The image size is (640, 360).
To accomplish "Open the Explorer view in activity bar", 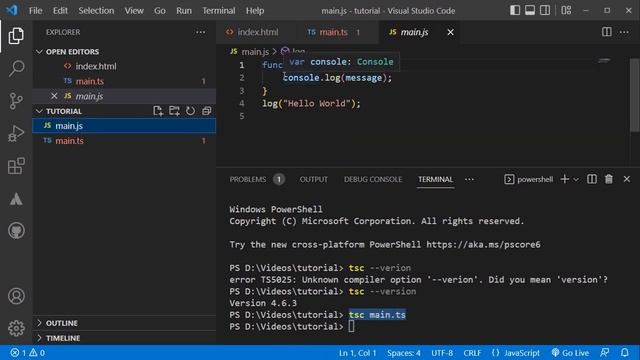I will [x=16, y=36].
